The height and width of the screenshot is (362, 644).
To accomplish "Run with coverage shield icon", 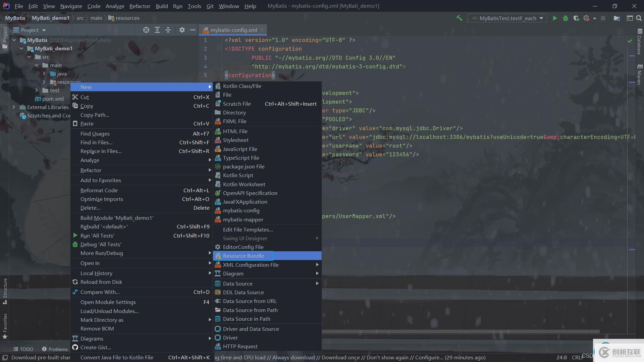I will [x=576, y=18].
